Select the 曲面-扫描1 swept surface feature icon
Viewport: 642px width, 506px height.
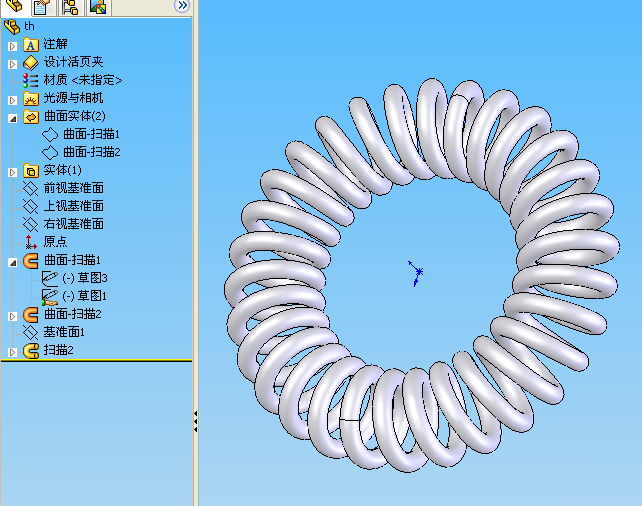point(31,260)
